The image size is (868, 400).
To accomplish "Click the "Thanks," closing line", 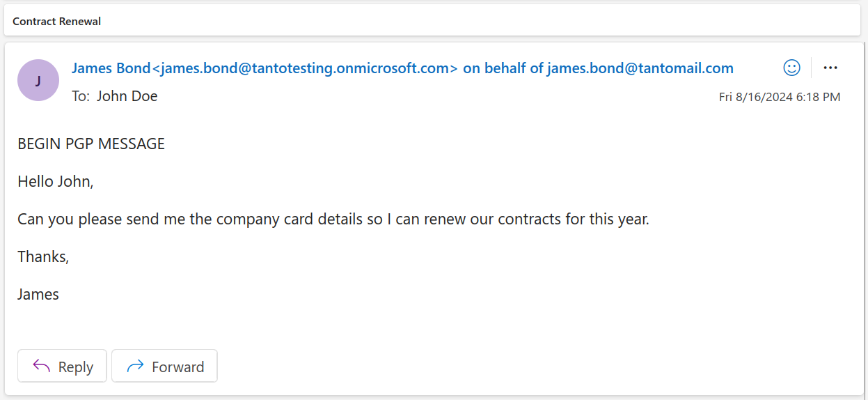I will click(x=43, y=256).
